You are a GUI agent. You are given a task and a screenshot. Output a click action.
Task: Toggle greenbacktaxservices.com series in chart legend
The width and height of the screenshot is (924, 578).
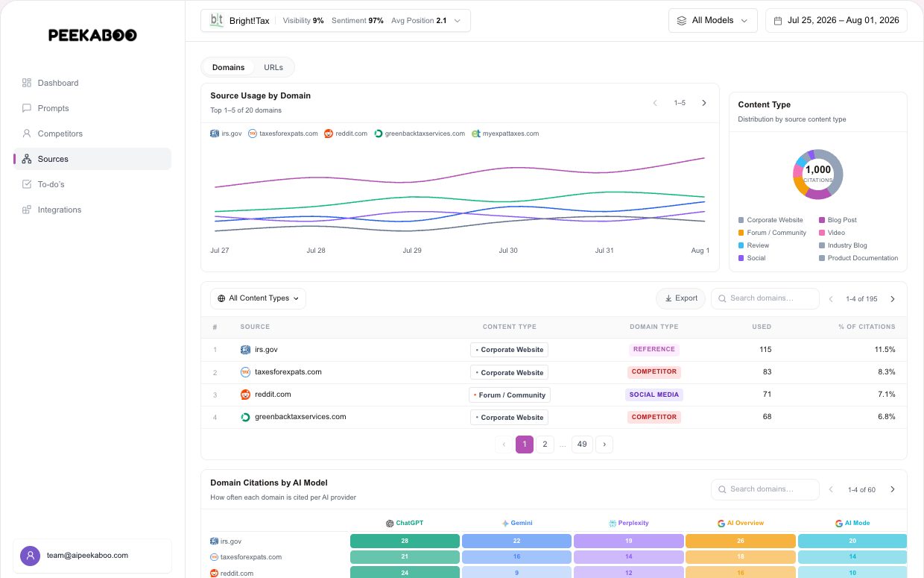tap(420, 133)
